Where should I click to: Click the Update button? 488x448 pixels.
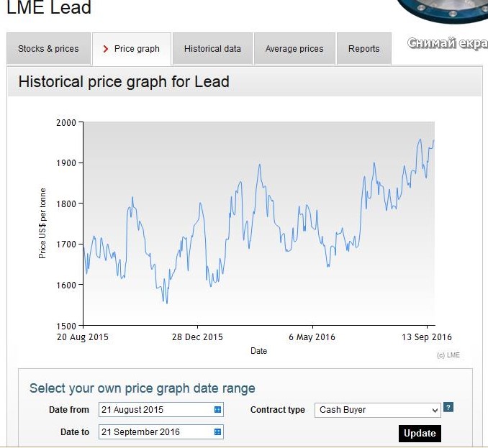click(x=420, y=434)
